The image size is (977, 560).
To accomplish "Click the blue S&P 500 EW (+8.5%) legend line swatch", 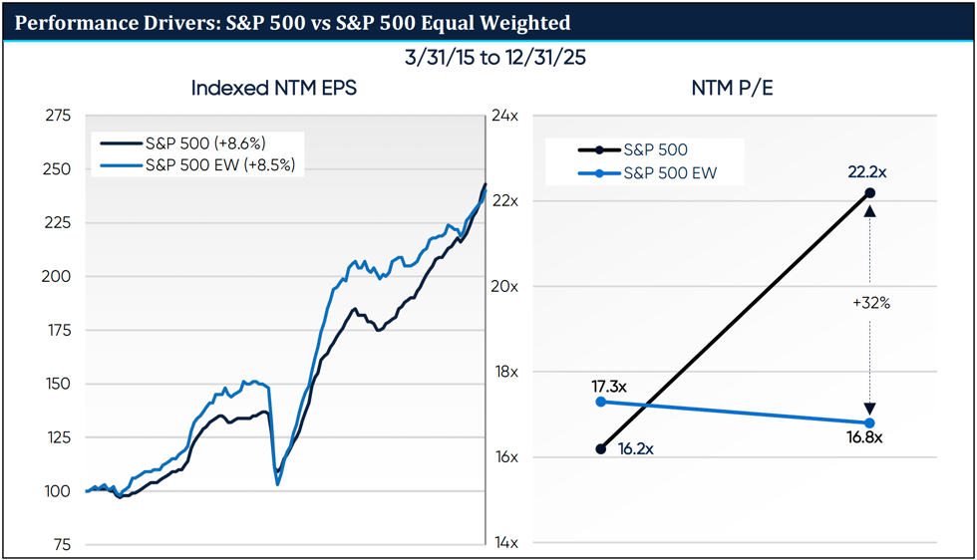I will [x=119, y=164].
